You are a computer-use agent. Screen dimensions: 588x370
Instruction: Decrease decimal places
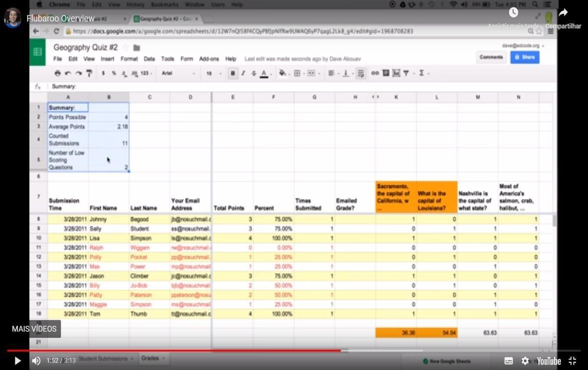point(124,74)
